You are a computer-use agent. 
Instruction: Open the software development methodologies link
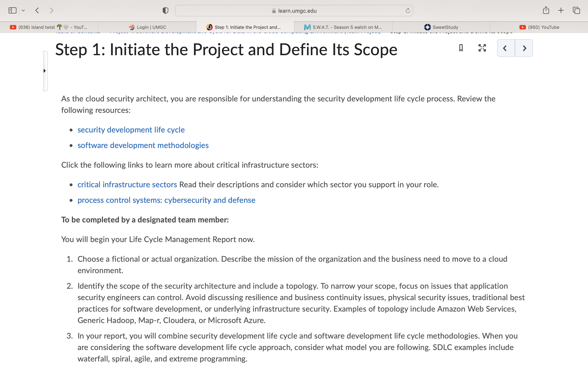tap(143, 145)
